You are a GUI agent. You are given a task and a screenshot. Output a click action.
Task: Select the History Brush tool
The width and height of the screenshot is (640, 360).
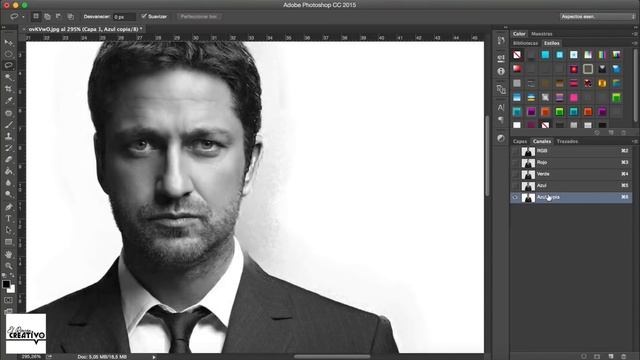coord(8,148)
